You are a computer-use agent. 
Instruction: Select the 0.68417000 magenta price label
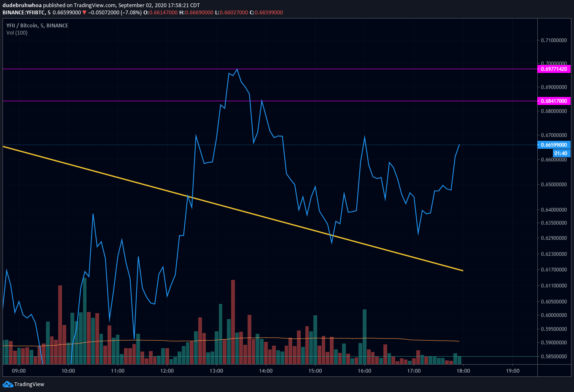click(x=554, y=101)
